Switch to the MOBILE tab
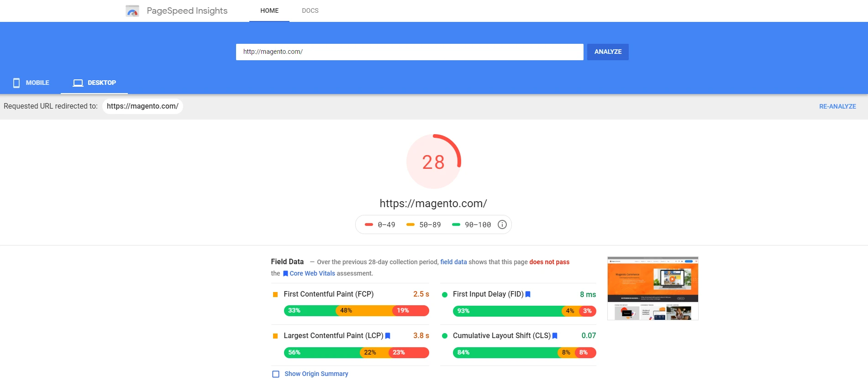The image size is (868, 386). coord(31,83)
